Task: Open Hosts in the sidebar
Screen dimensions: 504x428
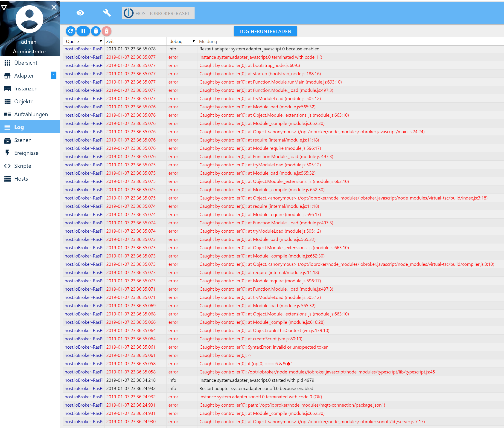Action: pos(30,179)
